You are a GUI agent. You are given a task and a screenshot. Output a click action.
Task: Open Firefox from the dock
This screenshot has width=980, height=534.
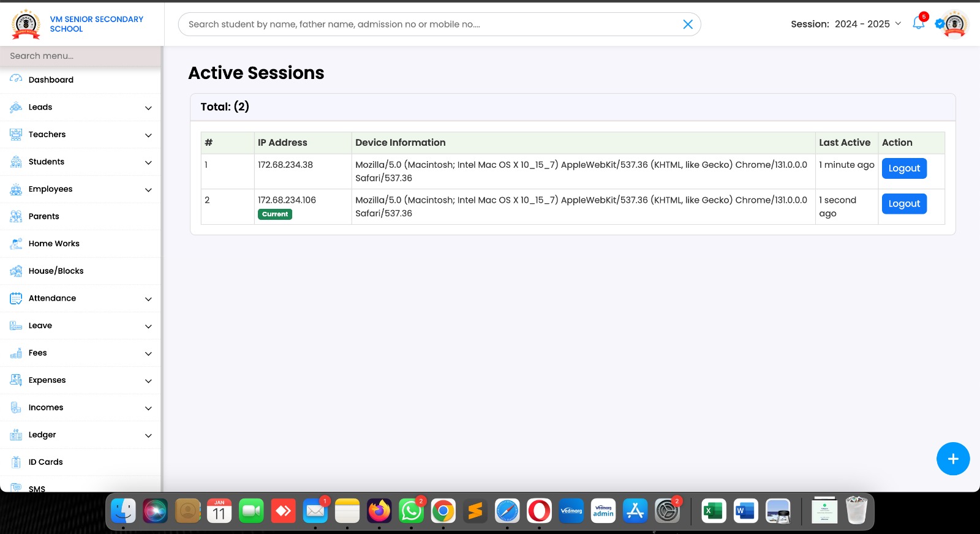pyautogui.click(x=379, y=511)
